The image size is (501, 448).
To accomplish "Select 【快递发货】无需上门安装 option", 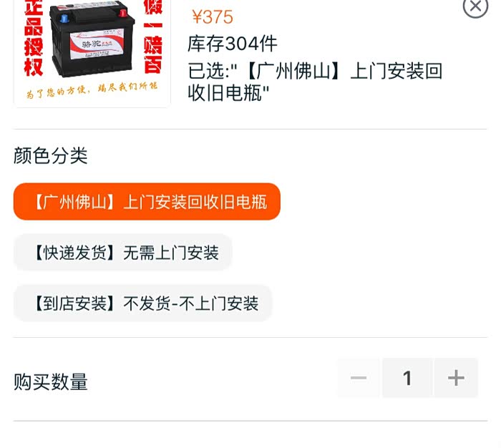I will tap(122, 253).
